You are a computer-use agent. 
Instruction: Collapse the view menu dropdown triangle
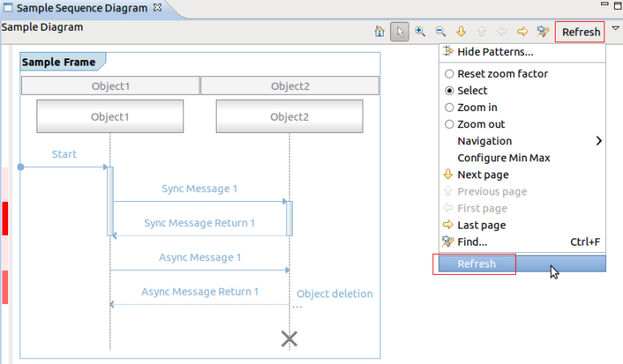615,29
